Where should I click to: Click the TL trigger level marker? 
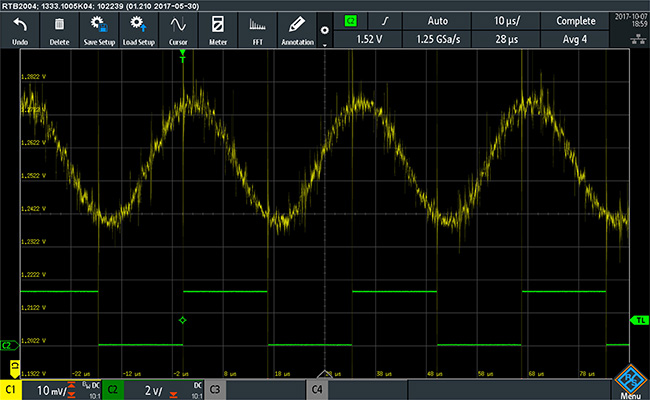click(638, 320)
